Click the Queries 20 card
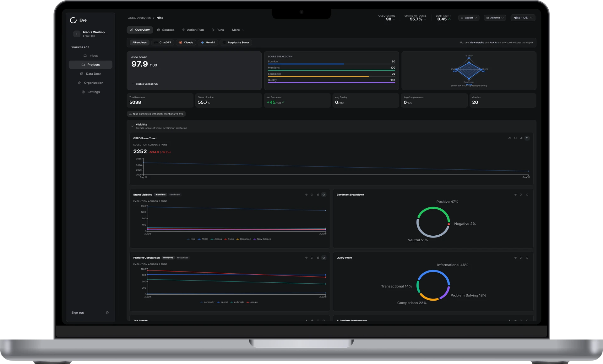The width and height of the screenshot is (603, 364). (x=503, y=100)
